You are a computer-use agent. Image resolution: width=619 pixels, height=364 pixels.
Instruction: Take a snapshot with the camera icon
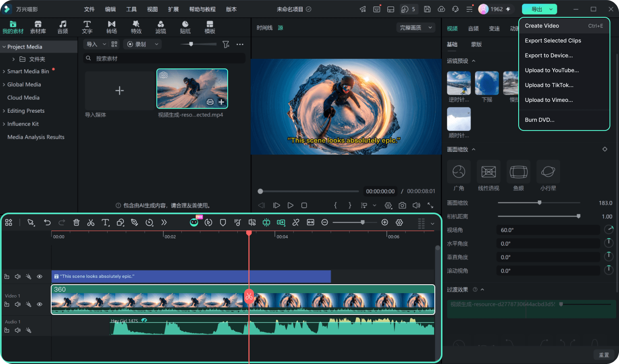coord(402,205)
